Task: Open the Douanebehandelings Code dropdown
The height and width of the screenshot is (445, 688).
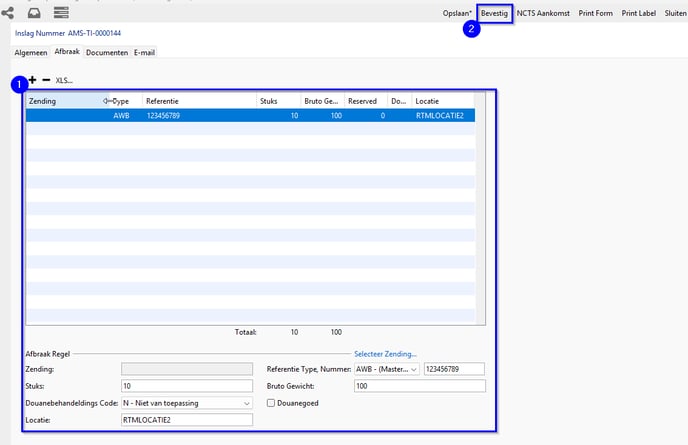Action: coord(187,403)
